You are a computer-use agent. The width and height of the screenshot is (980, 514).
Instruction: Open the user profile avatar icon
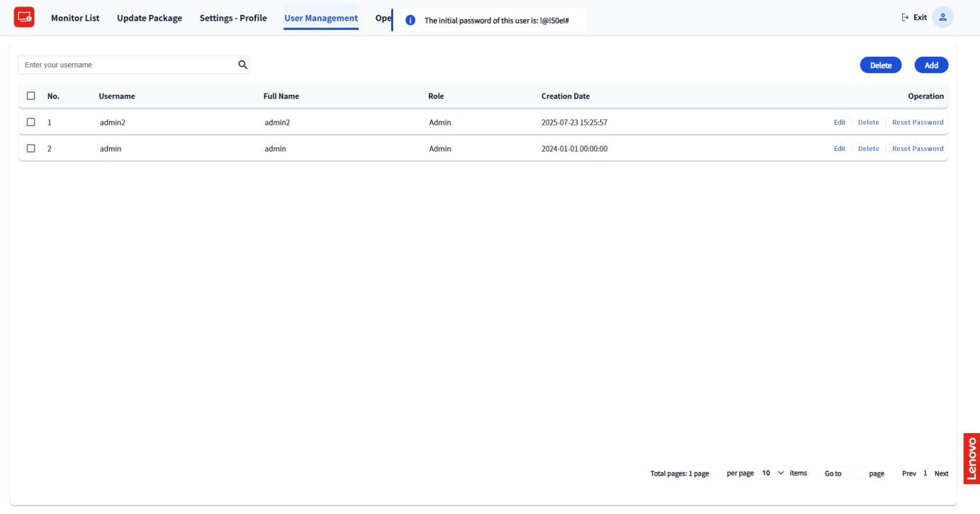[x=942, y=18]
